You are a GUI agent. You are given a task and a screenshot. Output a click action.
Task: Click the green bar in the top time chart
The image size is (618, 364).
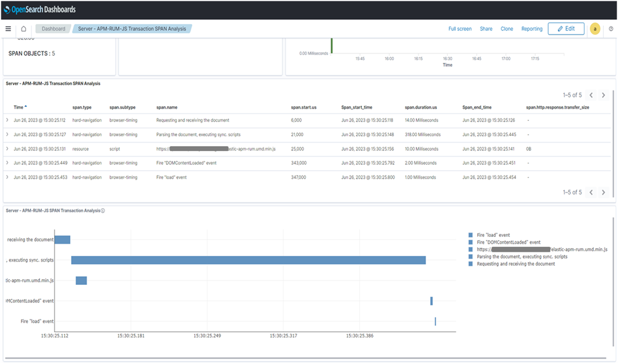click(332, 45)
